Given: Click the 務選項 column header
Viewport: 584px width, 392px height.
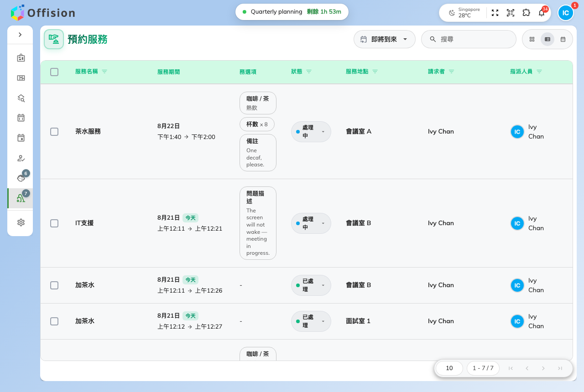Looking at the screenshot, I should pyautogui.click(x=248, y=72).
